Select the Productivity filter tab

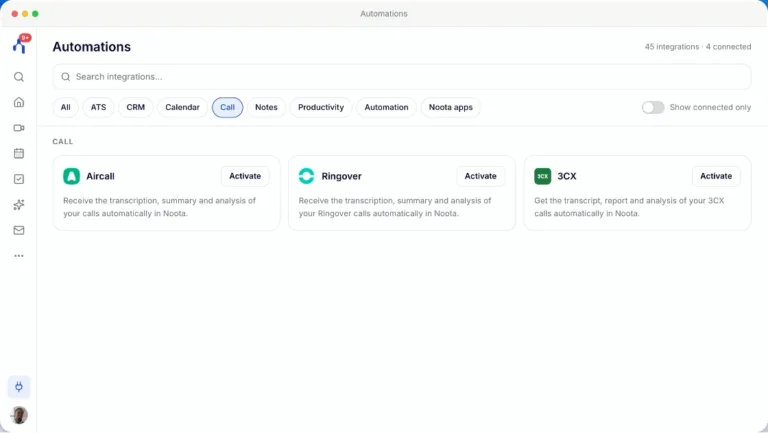[x=321, y=107]
